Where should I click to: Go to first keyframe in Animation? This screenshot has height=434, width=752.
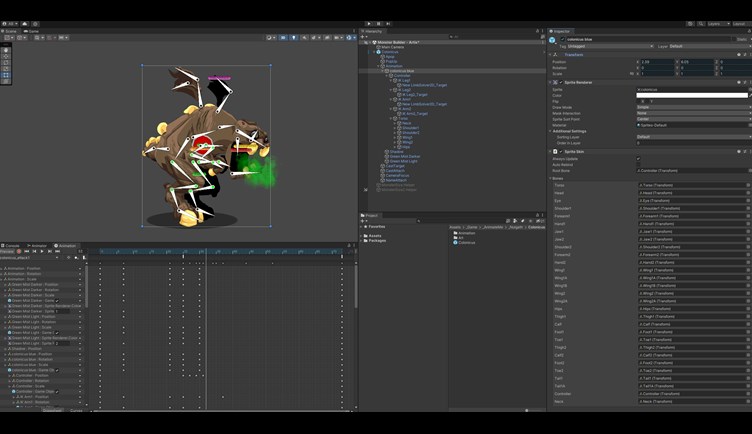27,251
